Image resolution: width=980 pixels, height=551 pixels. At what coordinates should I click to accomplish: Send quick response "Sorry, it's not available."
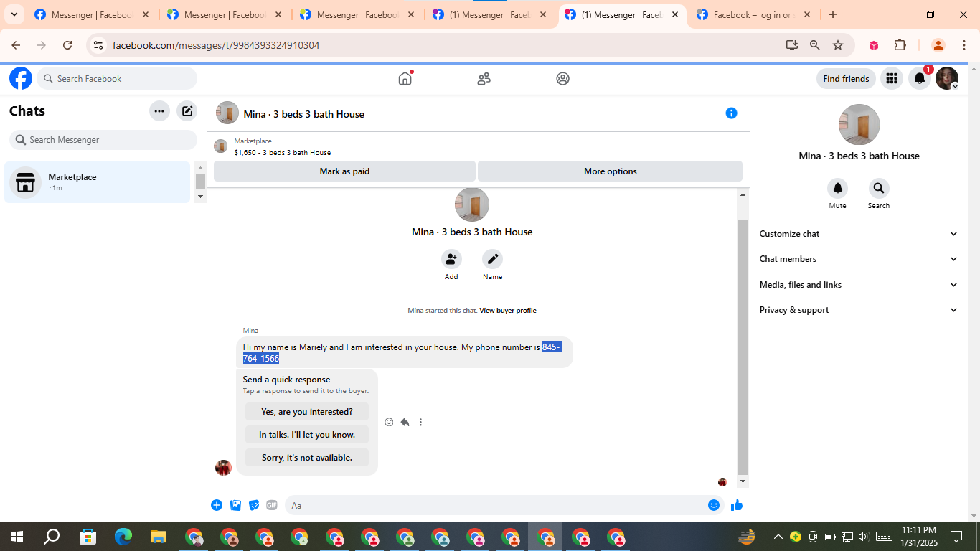[307, 458]
